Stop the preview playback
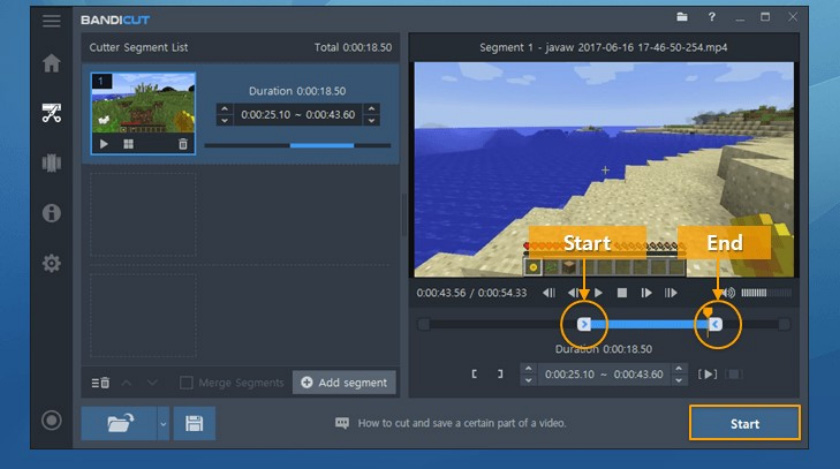 pos(622,293)
